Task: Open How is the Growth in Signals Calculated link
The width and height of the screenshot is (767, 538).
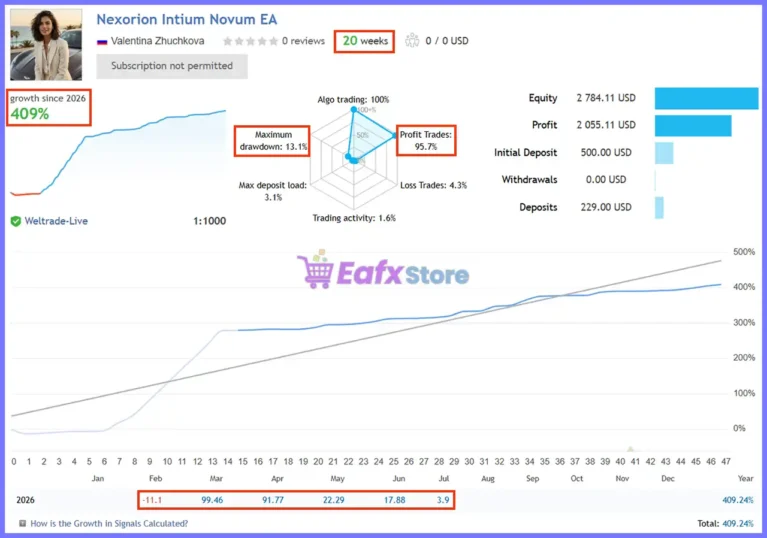Action: click(x=109, y=524)
